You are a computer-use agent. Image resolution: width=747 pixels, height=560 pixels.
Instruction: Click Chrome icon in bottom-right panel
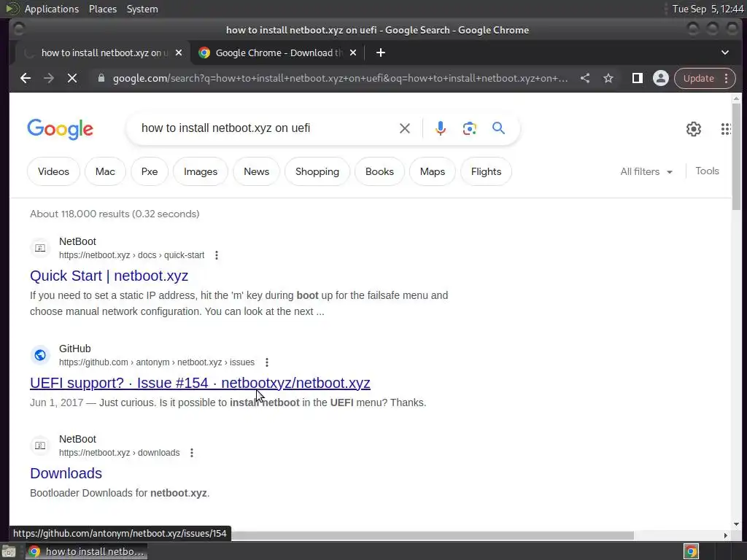tap(692, 551)
